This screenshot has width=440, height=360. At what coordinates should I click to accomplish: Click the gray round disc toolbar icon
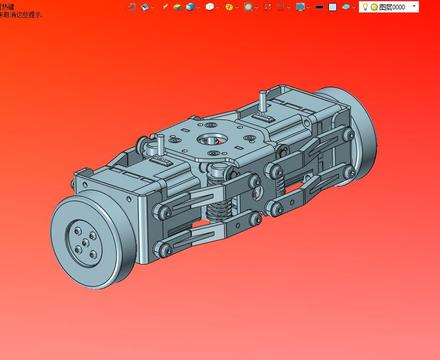point(248,7)
